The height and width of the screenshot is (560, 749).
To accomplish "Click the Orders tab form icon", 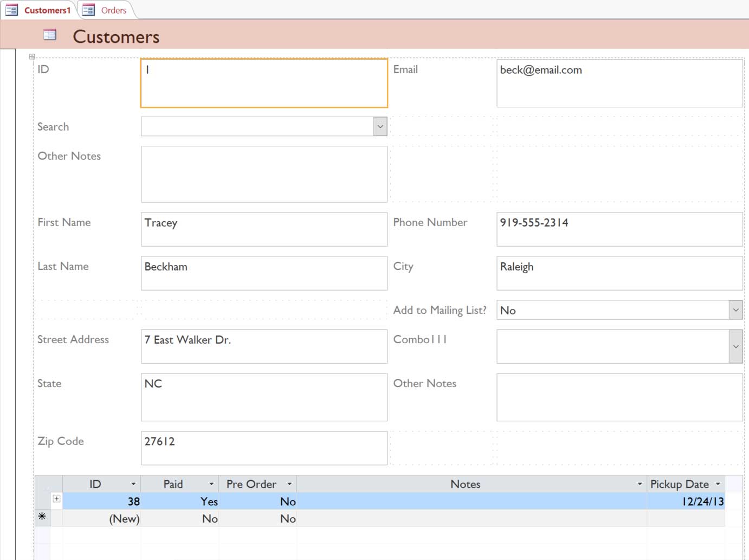I will (x=88, y=10).
